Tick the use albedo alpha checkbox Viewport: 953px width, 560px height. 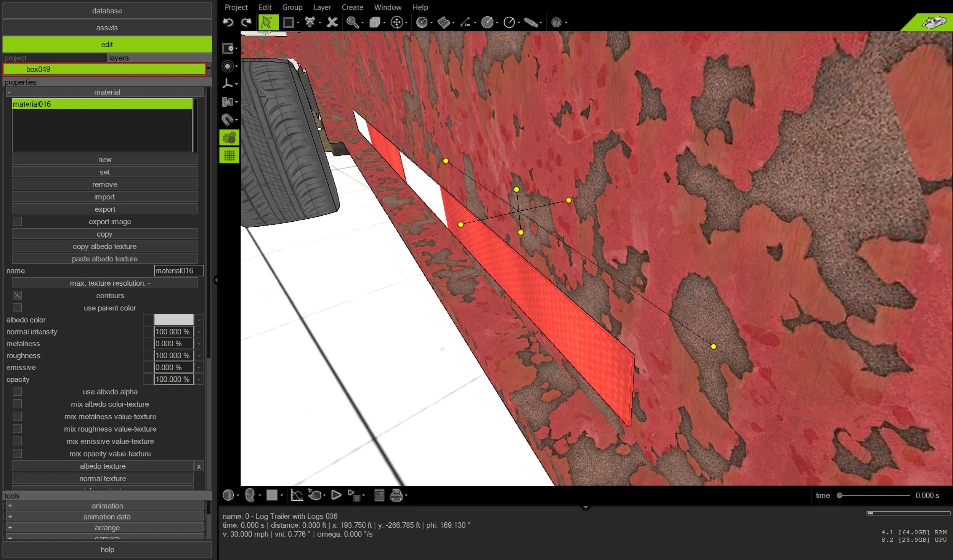point(17,392)
